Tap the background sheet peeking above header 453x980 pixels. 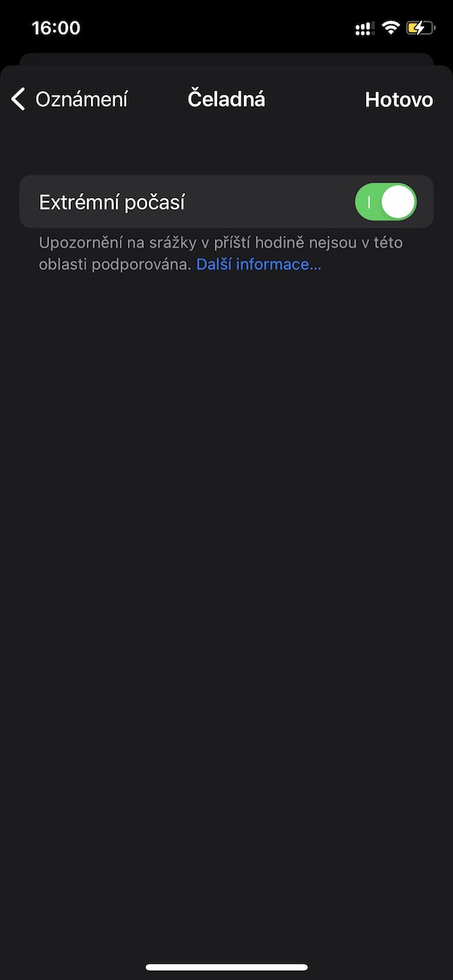tap(226, 60)
